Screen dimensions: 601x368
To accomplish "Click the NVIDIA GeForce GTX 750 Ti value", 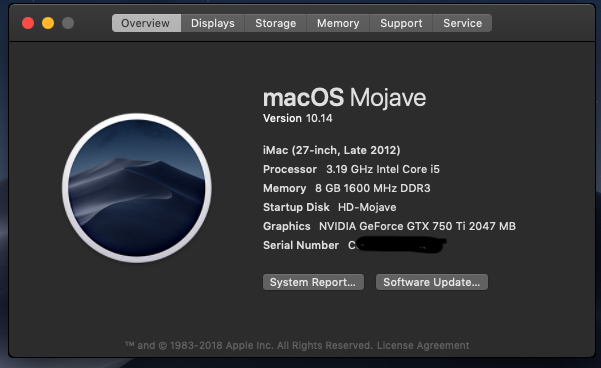I will [417, 226].
